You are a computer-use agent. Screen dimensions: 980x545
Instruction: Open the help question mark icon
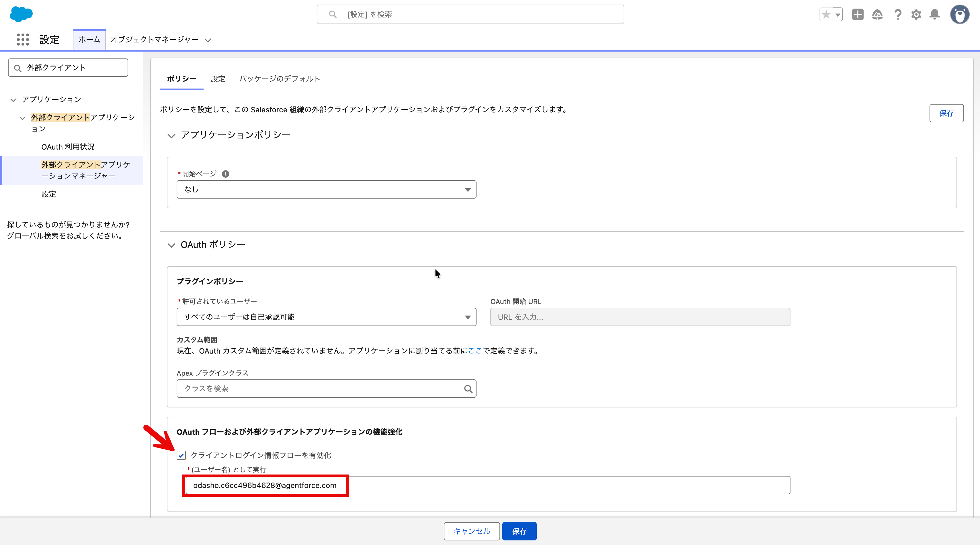(898, 14)
